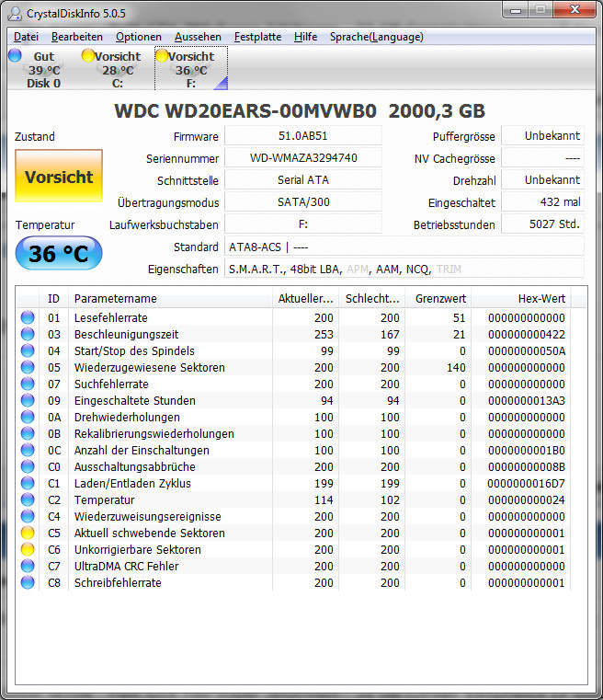Click blue status icon for Lesefehlerrate
This screenshot has width=603, height=700.
(x=28, y=317)
